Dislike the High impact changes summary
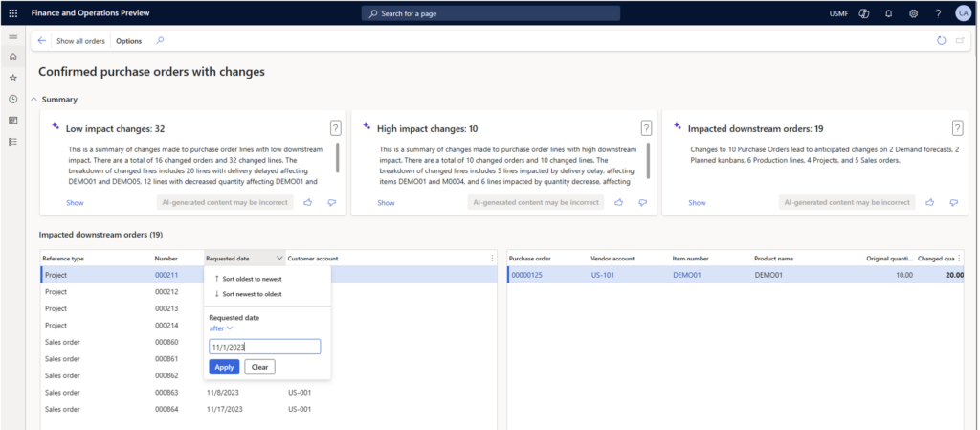The height and width of the screenshot is (430, 980). coord(642,202)
